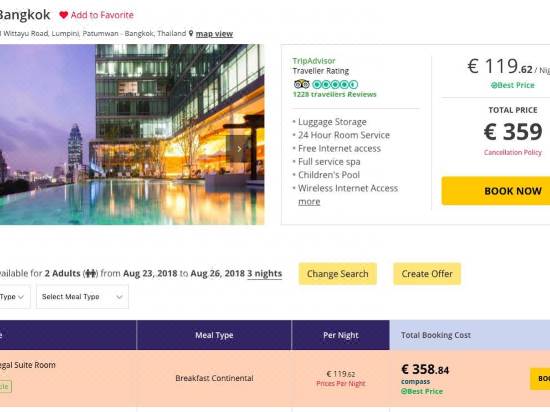The image size is (550, 412).
Task: Expand the room Type filter dropdown
Action: [x=14, y=297]
